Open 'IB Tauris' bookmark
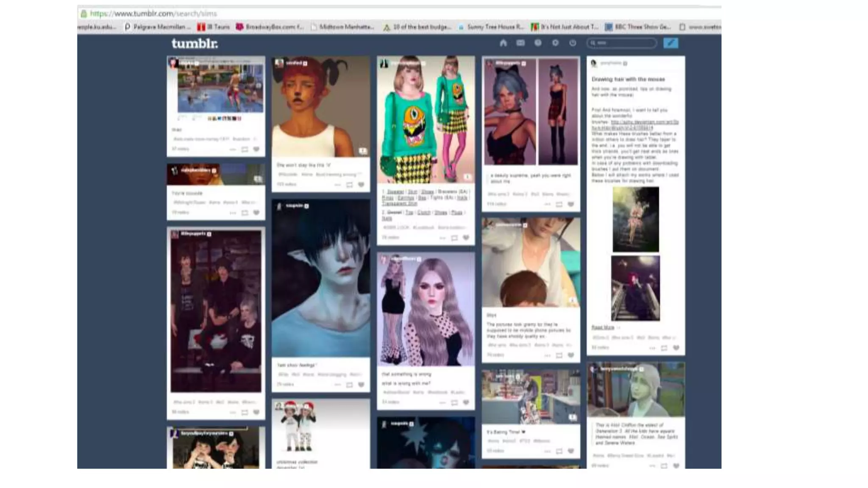Image resolution: width=868 pixels, height=488 pixels. pos(214,27)
